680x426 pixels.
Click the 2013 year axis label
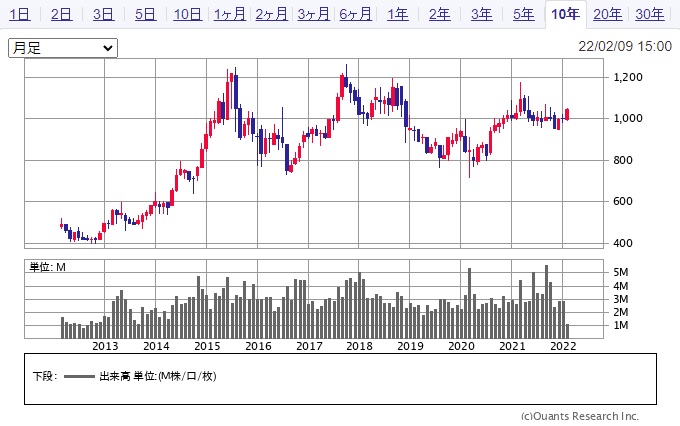[105, 346]
